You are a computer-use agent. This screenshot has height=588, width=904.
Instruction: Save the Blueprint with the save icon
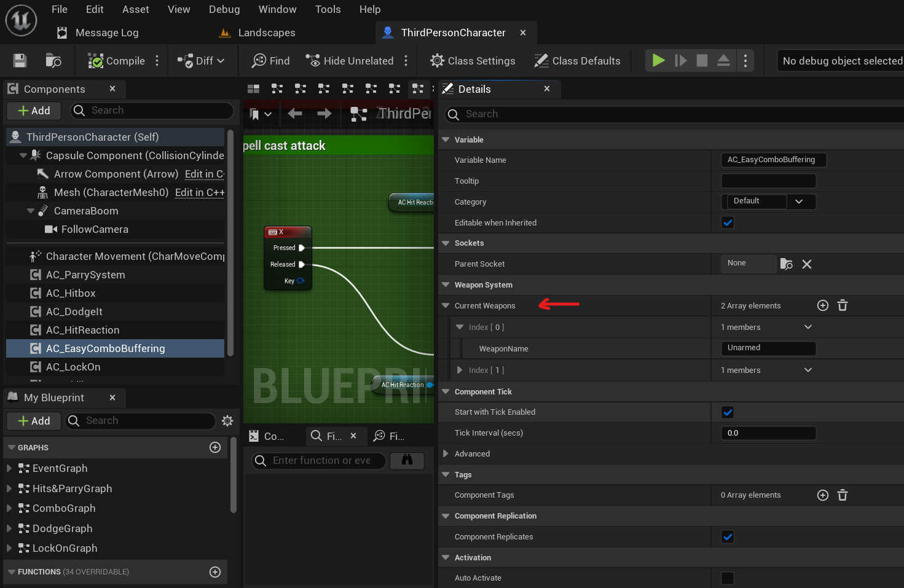[19, 60]
